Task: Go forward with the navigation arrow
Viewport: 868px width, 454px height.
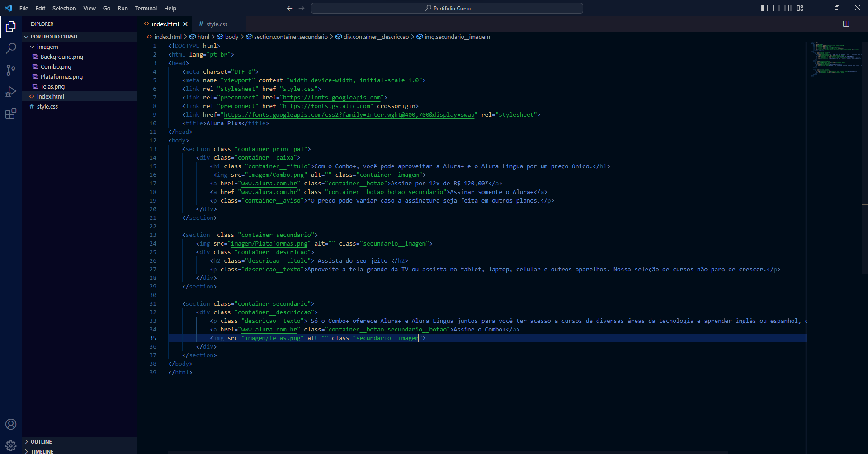Action: [302, 8]
